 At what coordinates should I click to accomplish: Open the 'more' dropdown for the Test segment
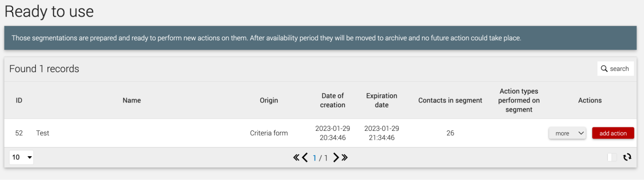point(567,133)
